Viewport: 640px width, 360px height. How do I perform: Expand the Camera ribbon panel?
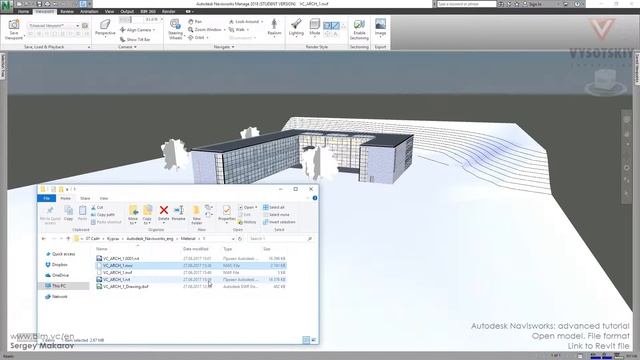tap(127, 47)
